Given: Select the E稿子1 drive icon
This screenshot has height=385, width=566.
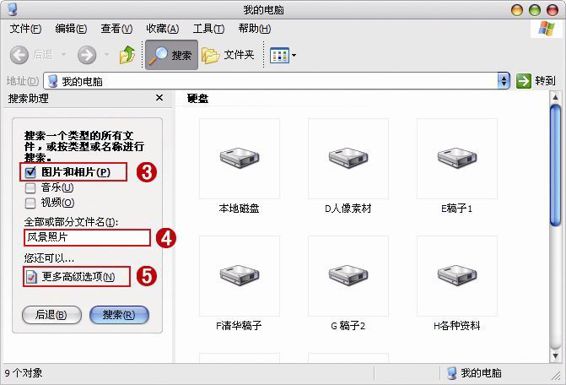Looking at the screenshot, I should 457,158.
